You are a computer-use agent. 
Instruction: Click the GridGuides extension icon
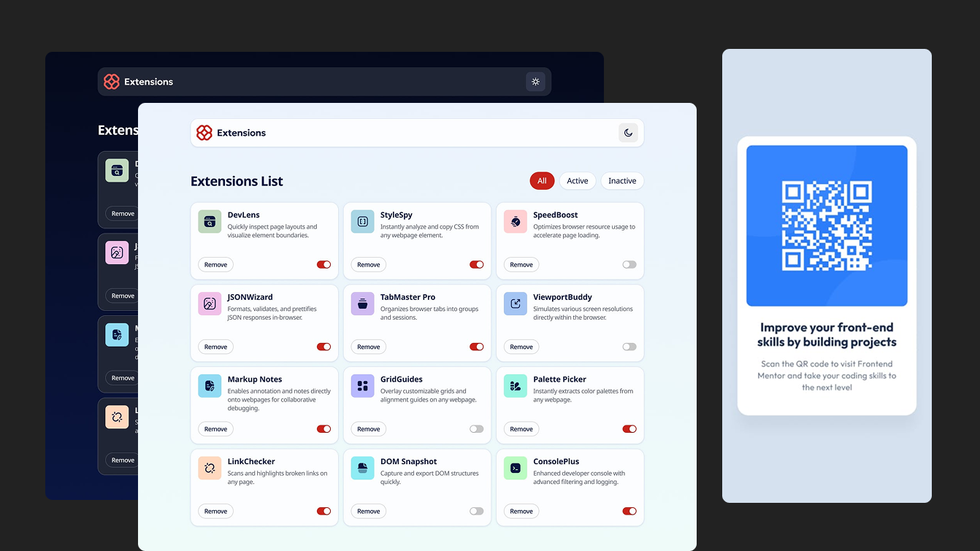pos(362,386)
